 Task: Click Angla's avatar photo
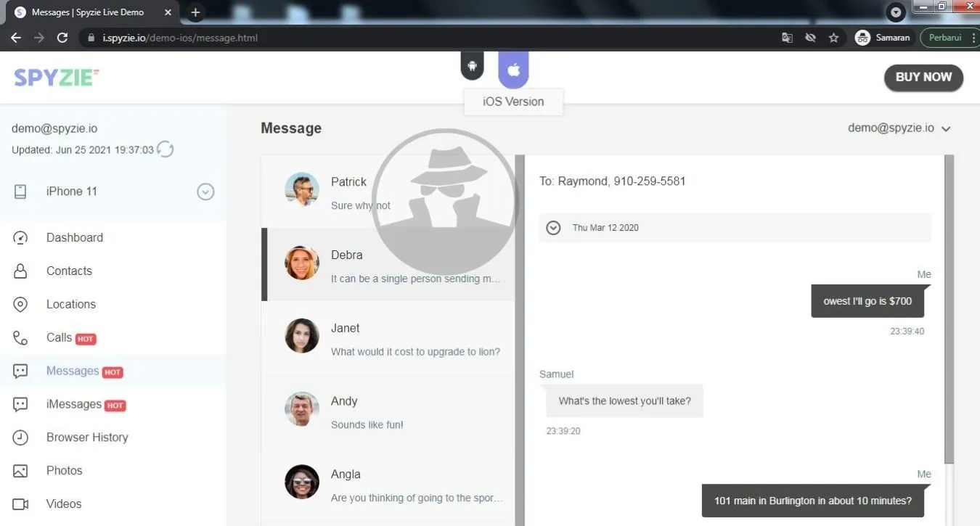coord(302,482)
